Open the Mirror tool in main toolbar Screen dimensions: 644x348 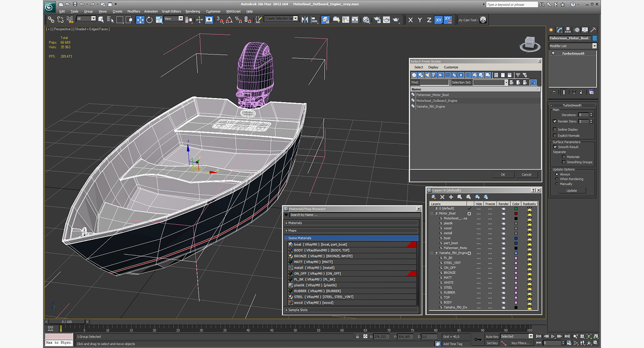305,20
